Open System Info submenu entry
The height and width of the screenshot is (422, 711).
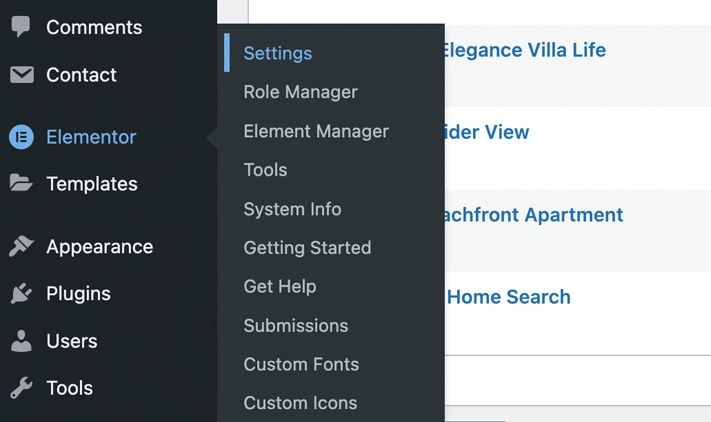292,209
